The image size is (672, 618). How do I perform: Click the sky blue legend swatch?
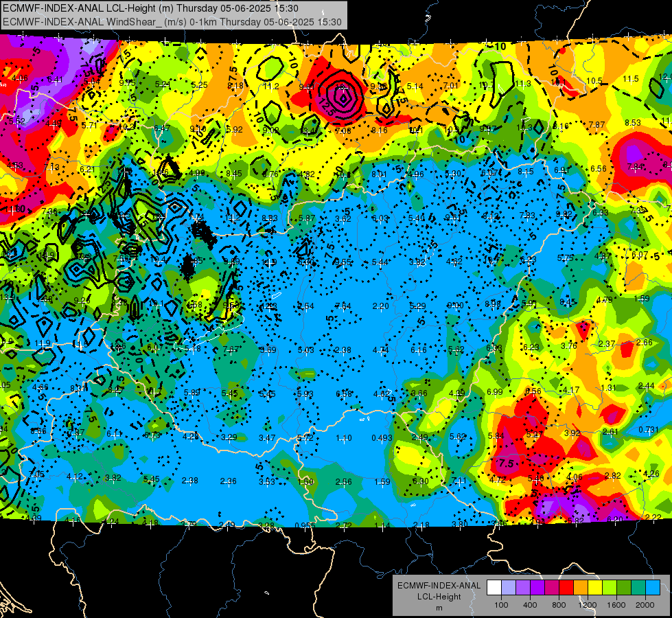pyautogui.click(x=653, y=588)
